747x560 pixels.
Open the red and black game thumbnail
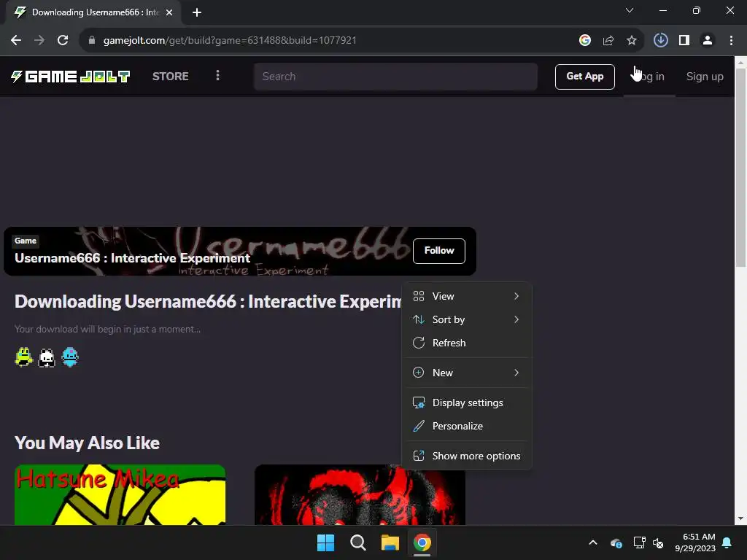[360, 495]
